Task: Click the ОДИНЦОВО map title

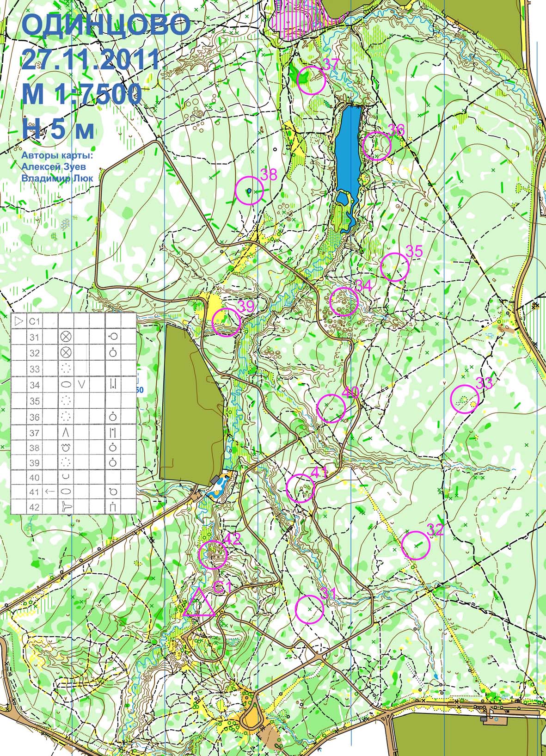Action: click(106, 25)
